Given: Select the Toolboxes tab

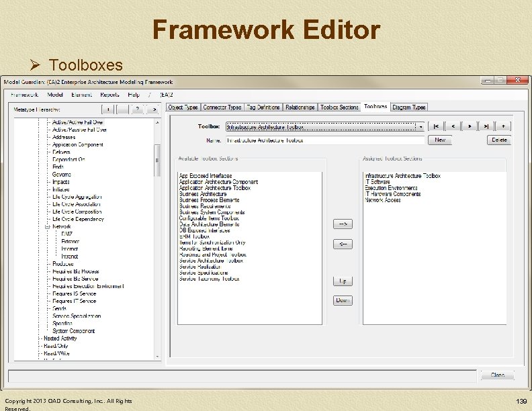Looking at the screenshot, I should point(375,107).
